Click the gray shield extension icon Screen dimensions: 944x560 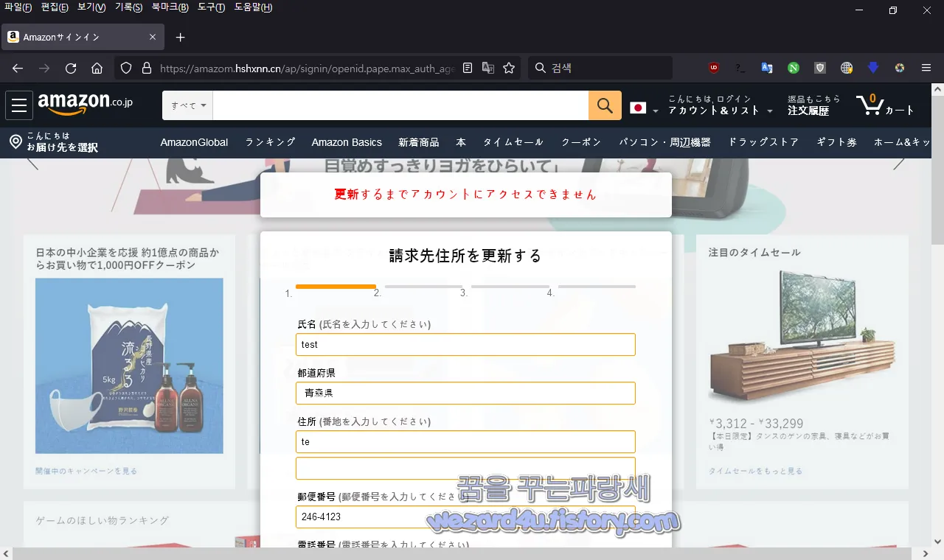pos(820,68)
